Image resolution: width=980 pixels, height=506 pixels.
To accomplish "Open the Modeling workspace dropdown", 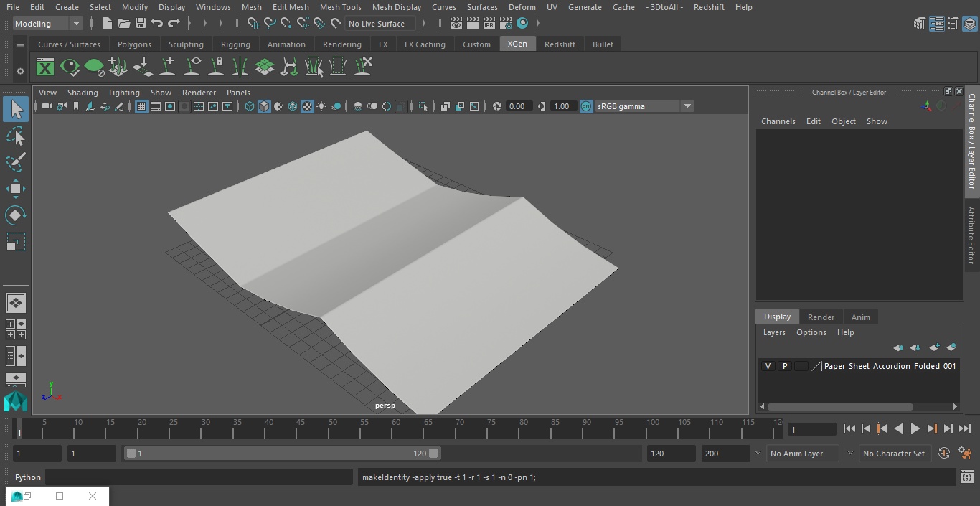I will pos(48,24).
